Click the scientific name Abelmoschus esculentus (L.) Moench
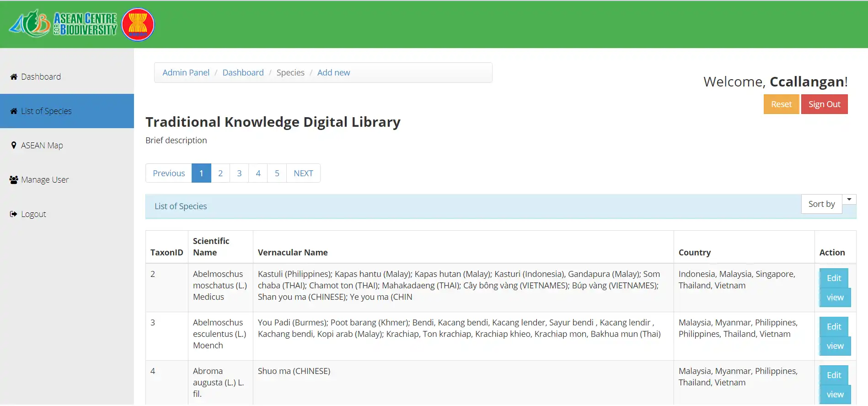868x406 pixels. (220, 334)
